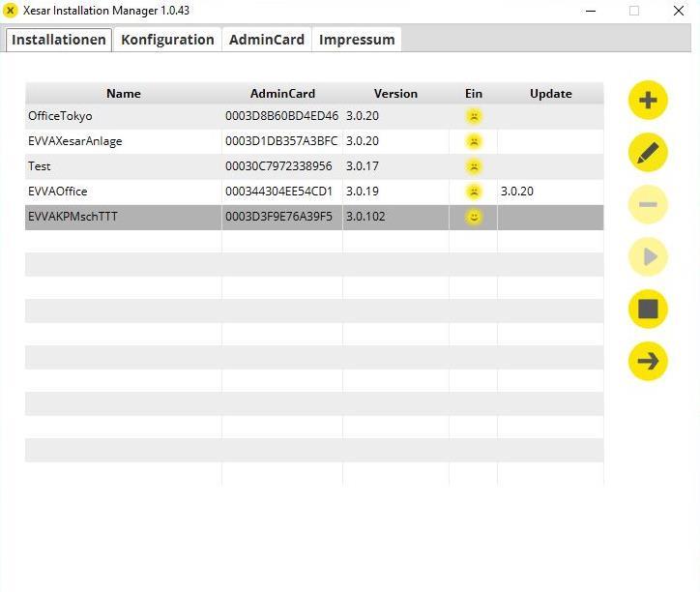Click the play start installation button
The height and width of the screenshot is (592, 700).
click(x=648, y=257)
